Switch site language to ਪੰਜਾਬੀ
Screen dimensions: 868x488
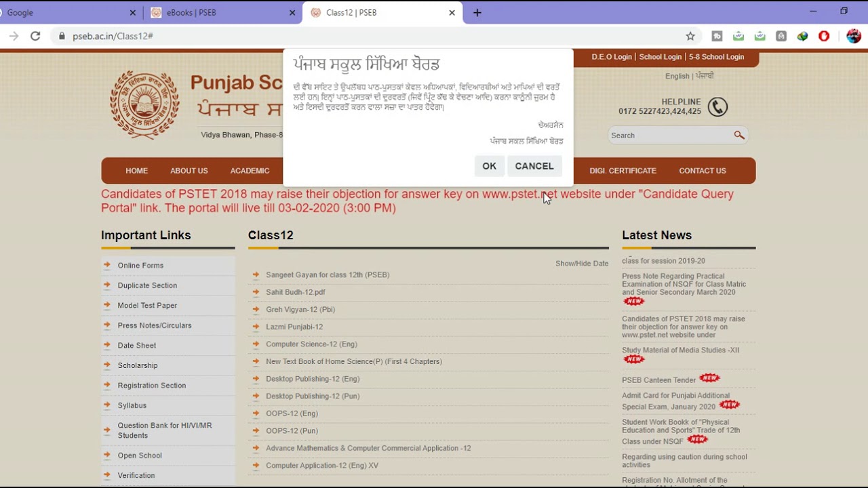point(705,77)
